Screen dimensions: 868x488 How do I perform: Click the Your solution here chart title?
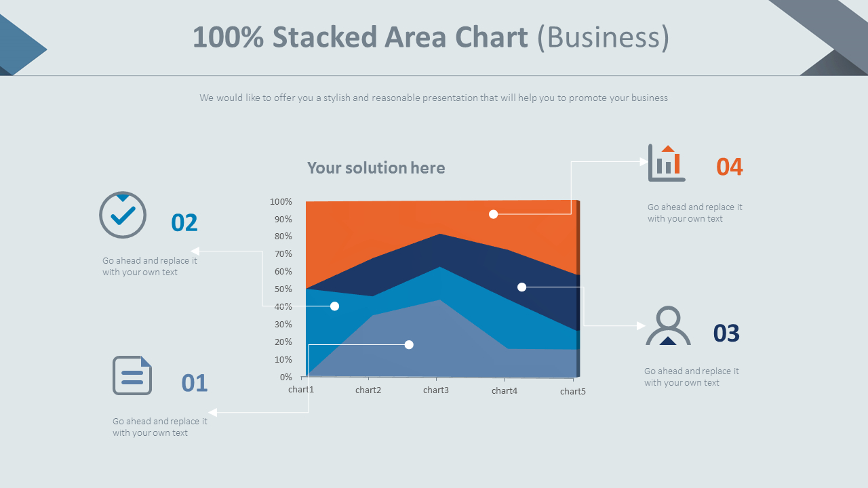[x=376, y=168]
